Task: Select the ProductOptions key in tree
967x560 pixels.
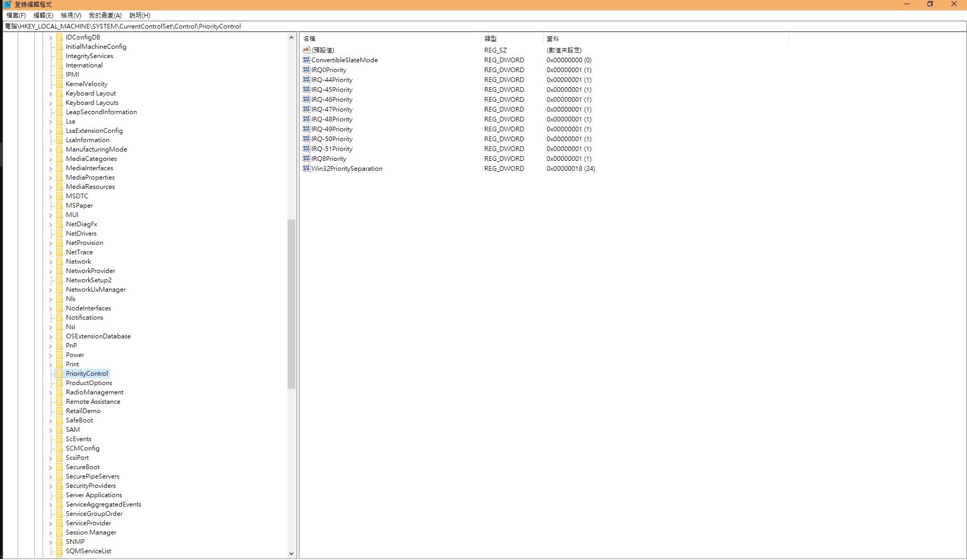Action: tap(89, 383)
